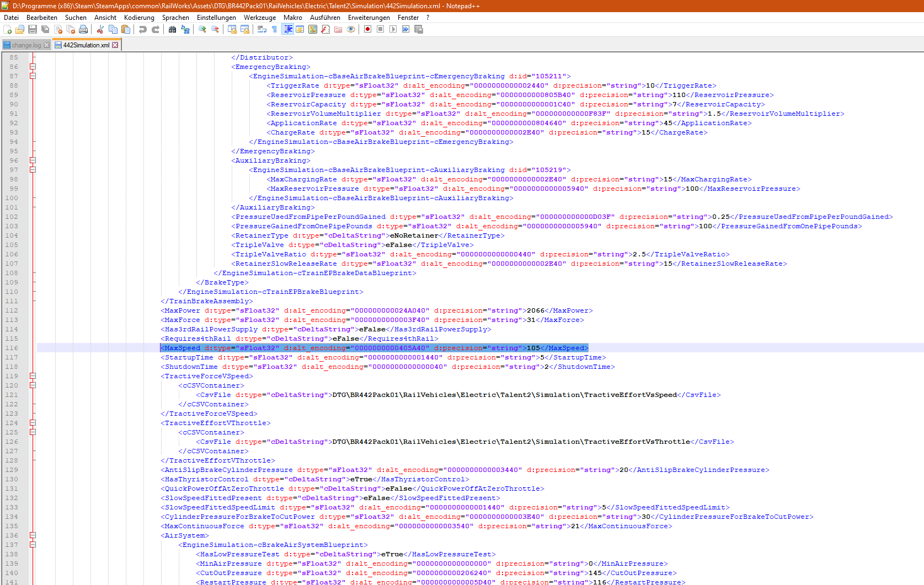Close the 442Simulation.xml tab
924x585 pixels.
point(115,45)
